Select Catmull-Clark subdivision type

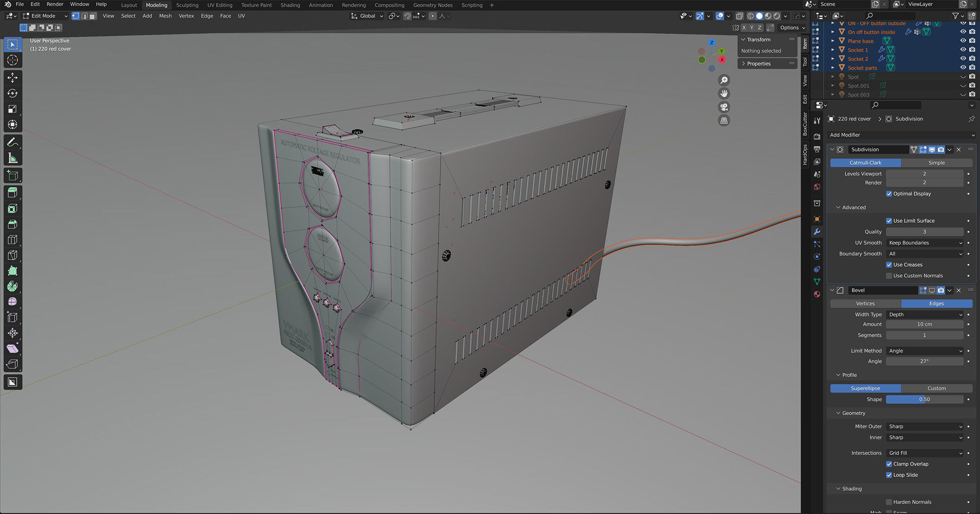[865, 163]
